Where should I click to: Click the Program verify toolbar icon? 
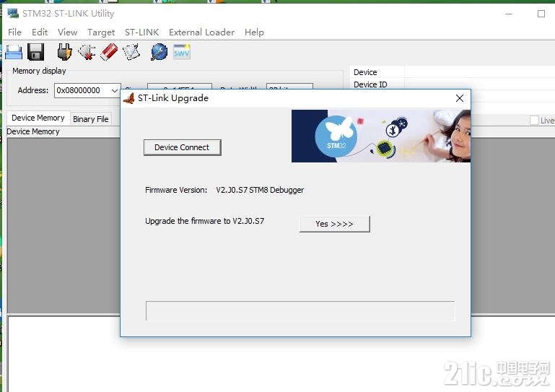(x=131, y=52)
